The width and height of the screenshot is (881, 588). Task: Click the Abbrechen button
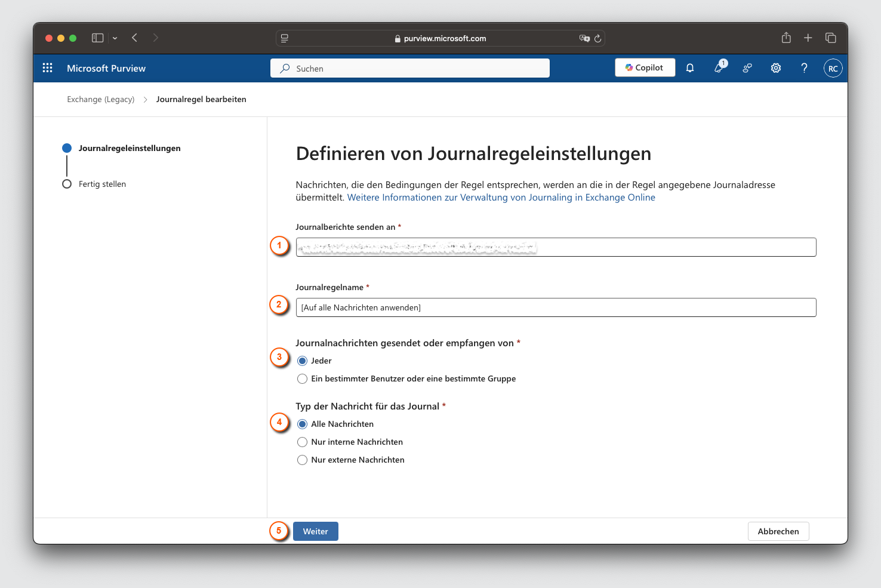coord(778,531)
